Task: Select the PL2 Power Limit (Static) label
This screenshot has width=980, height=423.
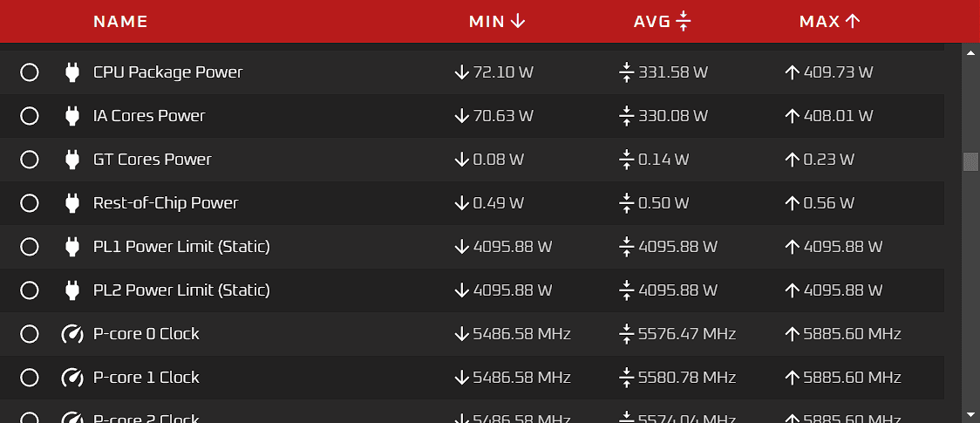Action: 181,290
